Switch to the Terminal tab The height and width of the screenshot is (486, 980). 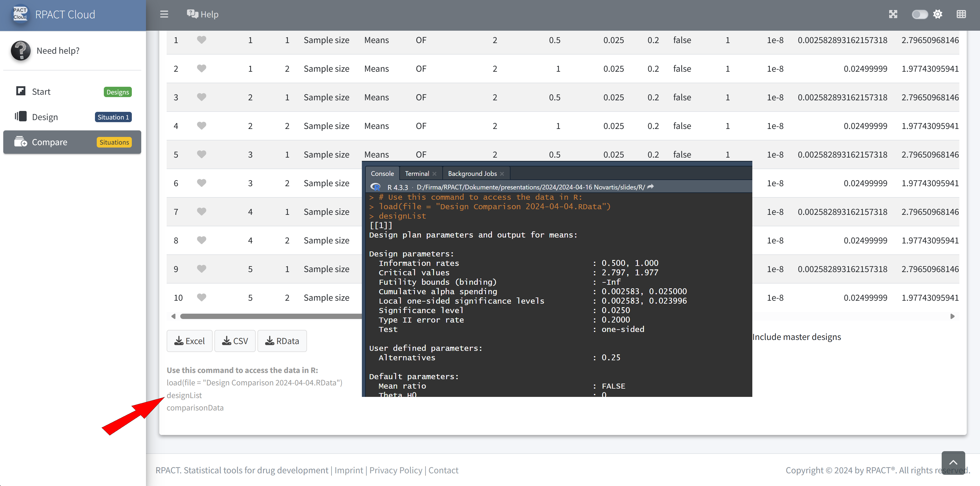(x=417, y=174)
